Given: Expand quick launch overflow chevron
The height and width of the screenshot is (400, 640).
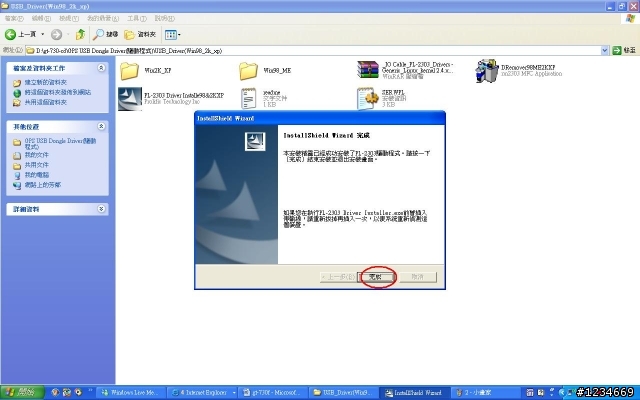Looking at the screenshot, I should (x=90, y=391).
